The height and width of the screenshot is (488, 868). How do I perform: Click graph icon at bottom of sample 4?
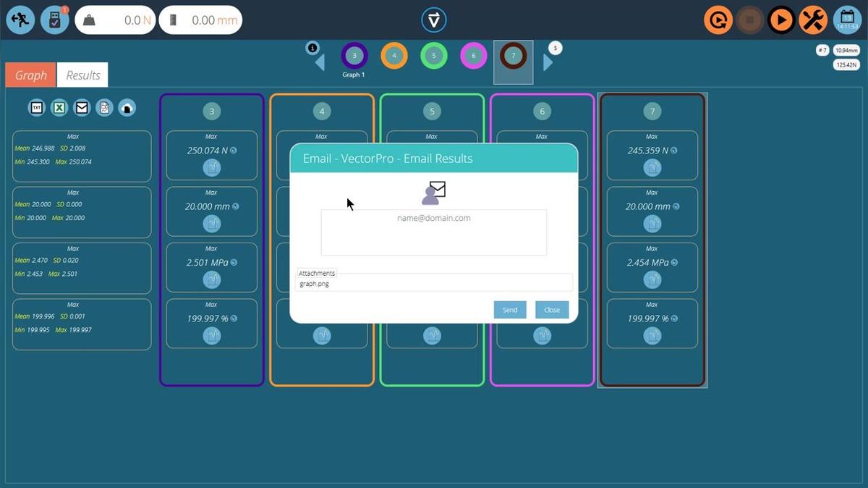pyautogui.click(x=322, y=336)
